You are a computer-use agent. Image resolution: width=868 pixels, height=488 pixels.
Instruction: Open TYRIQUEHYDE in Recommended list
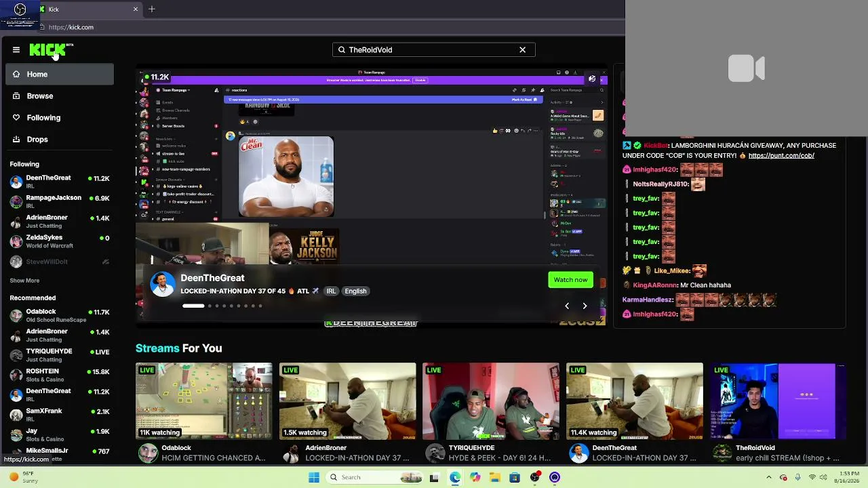[60, 355]
